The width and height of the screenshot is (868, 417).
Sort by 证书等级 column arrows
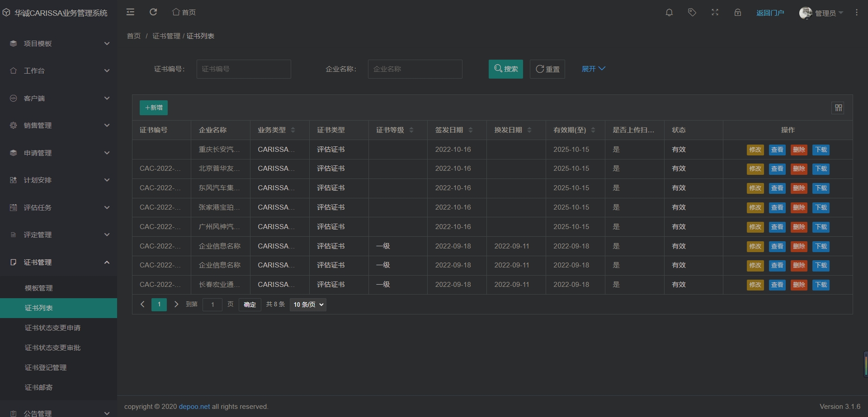coord(411,130)
